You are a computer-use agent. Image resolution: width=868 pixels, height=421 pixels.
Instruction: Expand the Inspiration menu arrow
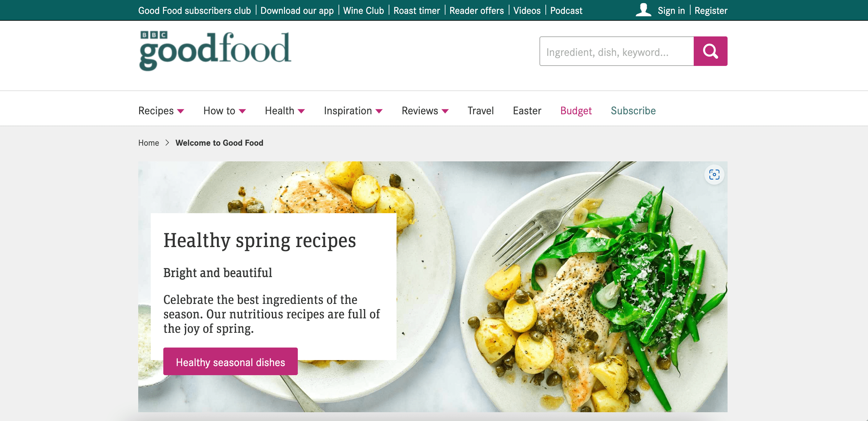tap(379, 111)
